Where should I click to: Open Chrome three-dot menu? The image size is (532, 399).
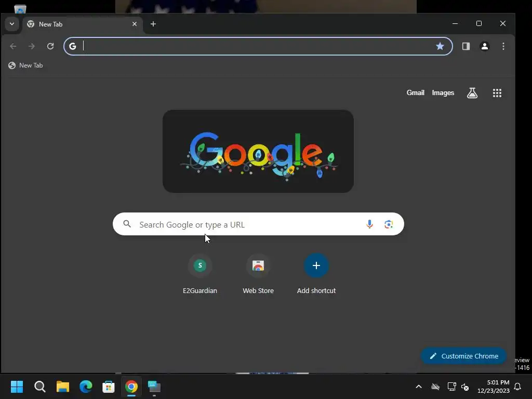coord(503,46)
